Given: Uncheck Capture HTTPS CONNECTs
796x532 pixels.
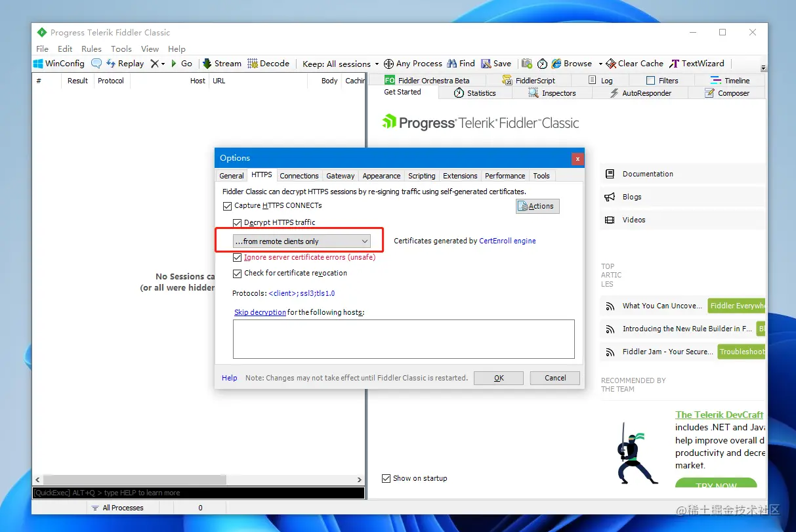Looking at the screenshot, I should click(227, 206).
